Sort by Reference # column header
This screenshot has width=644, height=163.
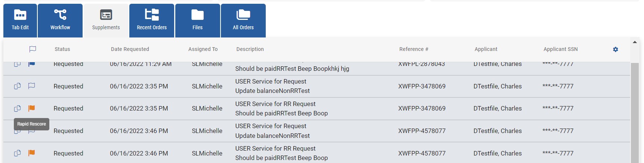coord(414,49)
